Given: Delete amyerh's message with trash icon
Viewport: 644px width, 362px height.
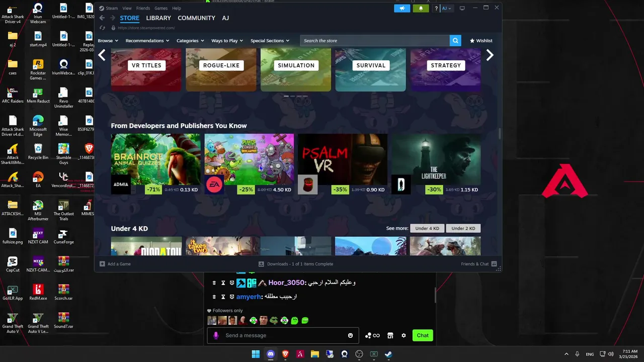Looking at the screenshot, I should pyautogui.click(x=214, y=297).
